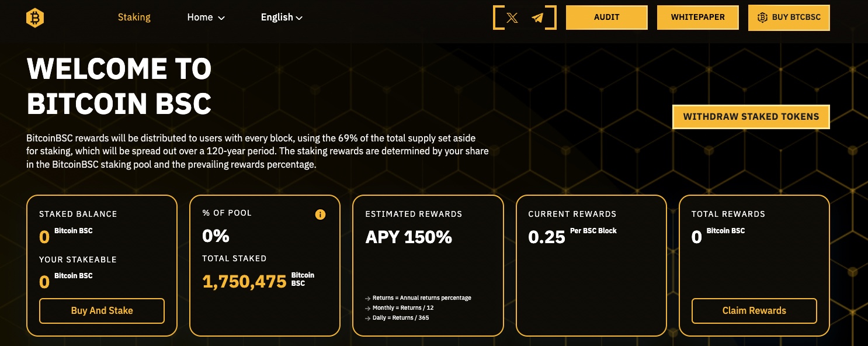Click the Buy And Stake button
868x346 pixels.
pyautogui.click(x=102, y=311)
